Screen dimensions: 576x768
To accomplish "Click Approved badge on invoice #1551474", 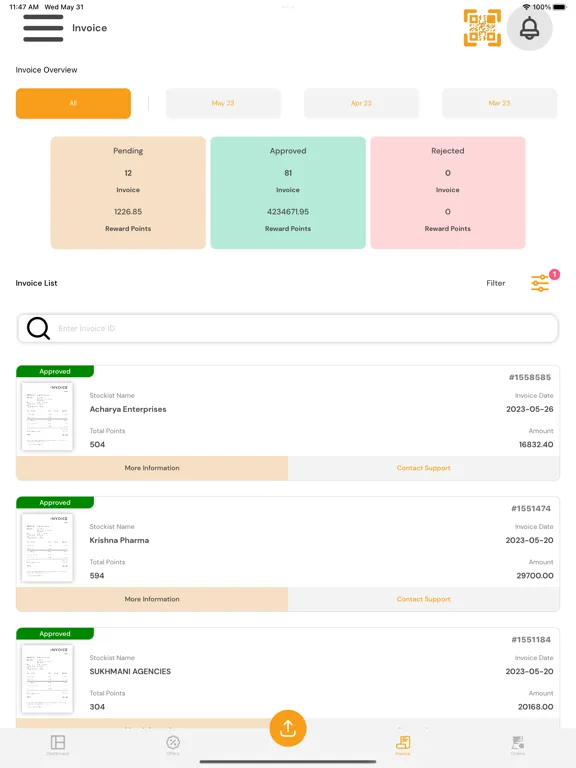I will click(55, 503).
